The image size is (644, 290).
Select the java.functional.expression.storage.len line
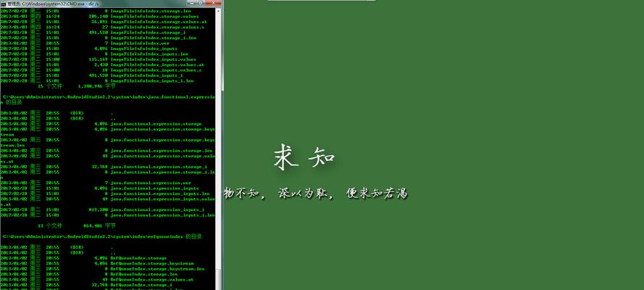click(106, 151)
